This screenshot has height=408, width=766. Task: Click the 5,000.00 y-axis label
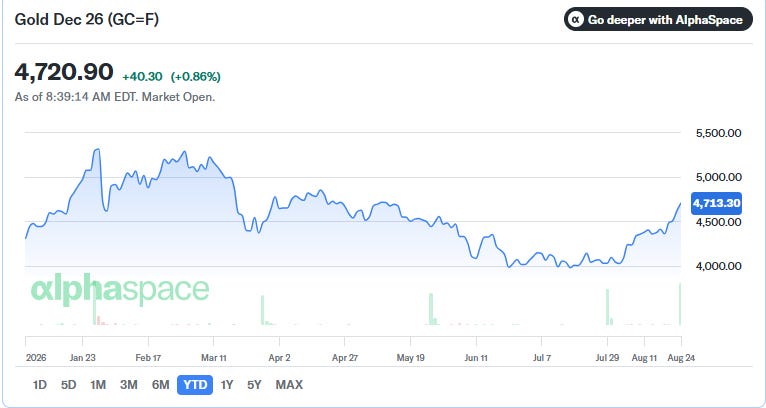[x=719, y=177]
